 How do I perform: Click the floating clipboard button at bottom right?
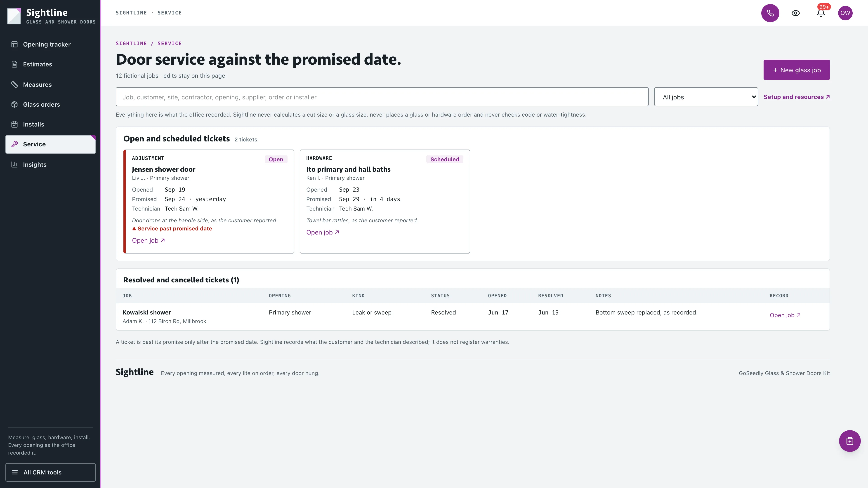tap(849, 441)
